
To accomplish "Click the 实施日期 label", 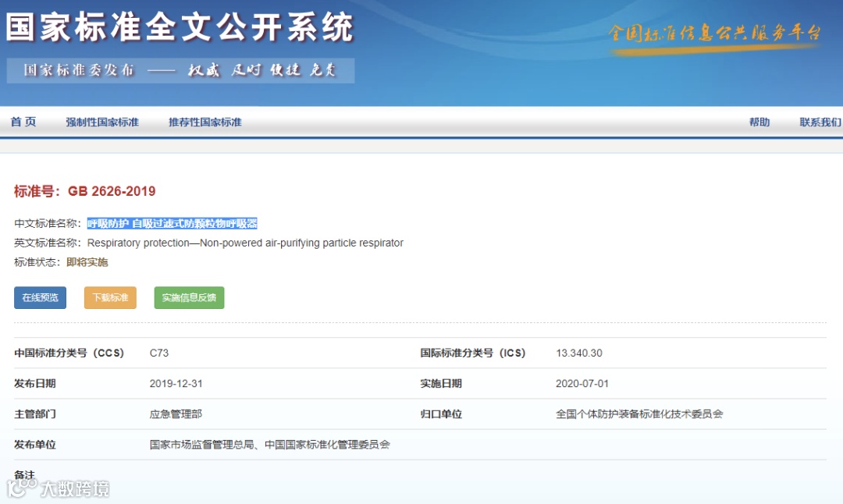I will click(441, 384).
